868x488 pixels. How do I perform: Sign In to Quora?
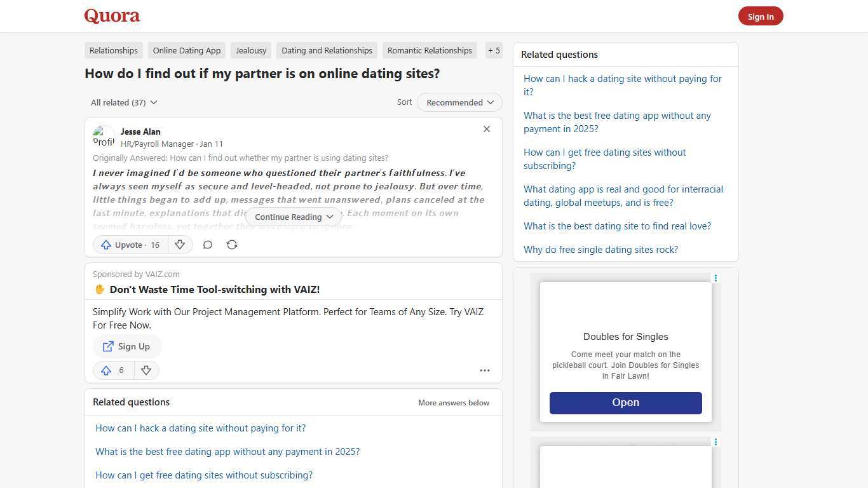[761, 16]
